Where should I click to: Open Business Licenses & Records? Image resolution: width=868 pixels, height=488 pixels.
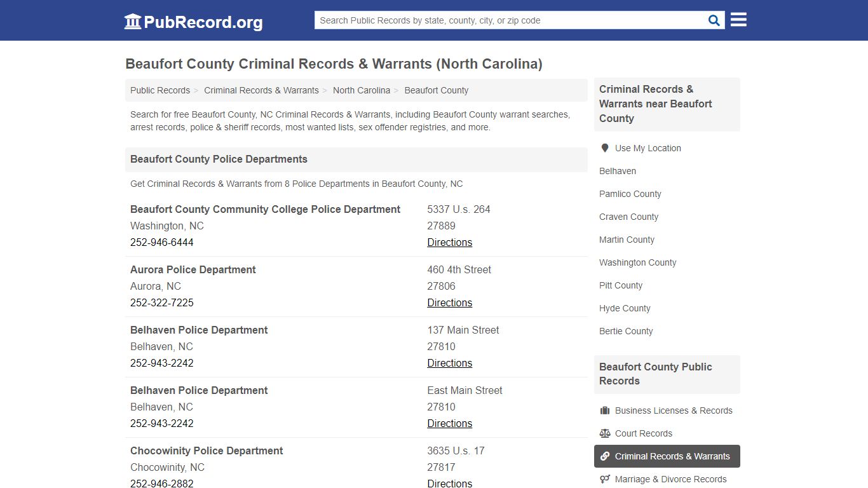(674, 410)
